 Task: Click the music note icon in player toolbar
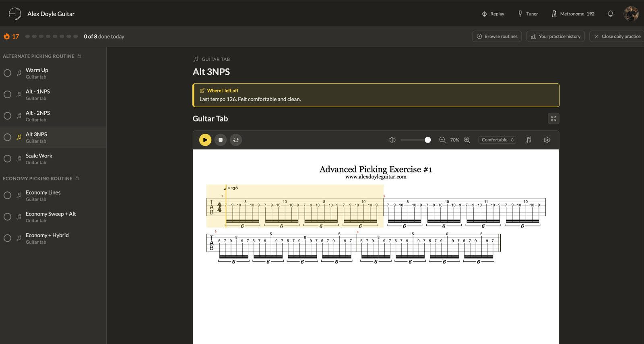[528, 140]
